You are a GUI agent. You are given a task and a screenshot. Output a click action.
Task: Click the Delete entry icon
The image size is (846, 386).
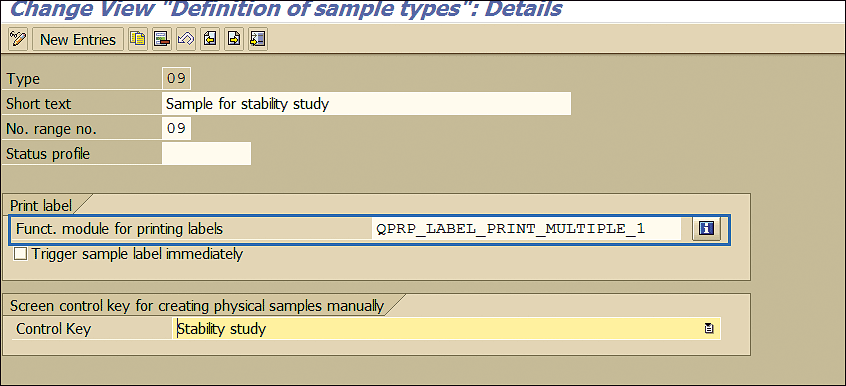click(x=162, y=39)
